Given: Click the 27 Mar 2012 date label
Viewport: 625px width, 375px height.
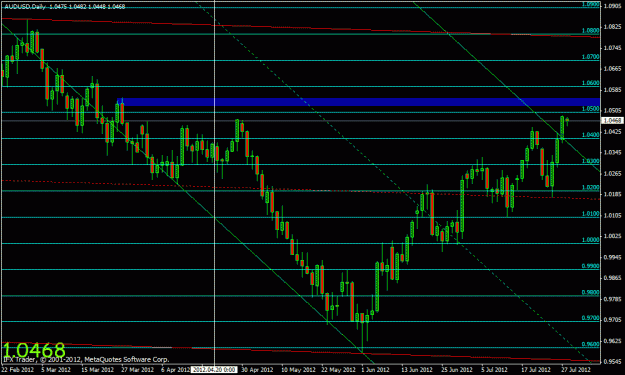Looking at the screenshot, I should [138, 369].
